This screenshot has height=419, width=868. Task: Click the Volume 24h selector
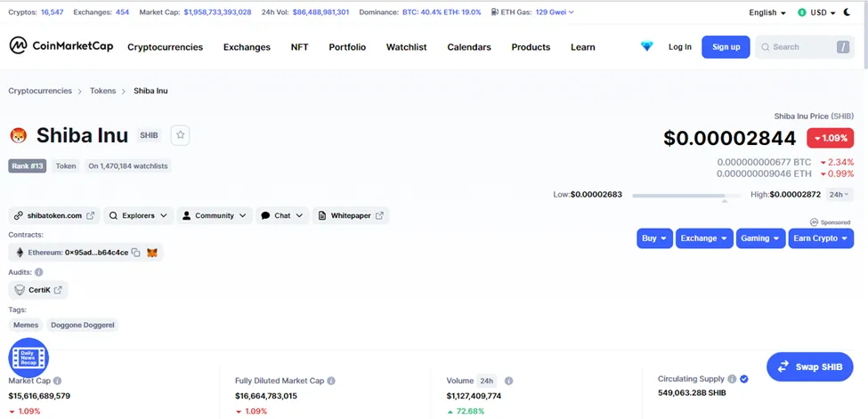pos(487,381)
